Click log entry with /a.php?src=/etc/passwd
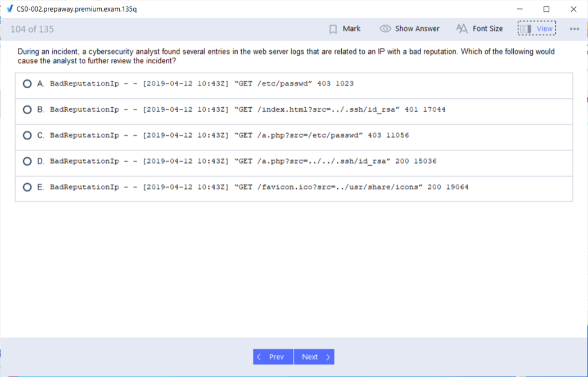 (229, 135)
